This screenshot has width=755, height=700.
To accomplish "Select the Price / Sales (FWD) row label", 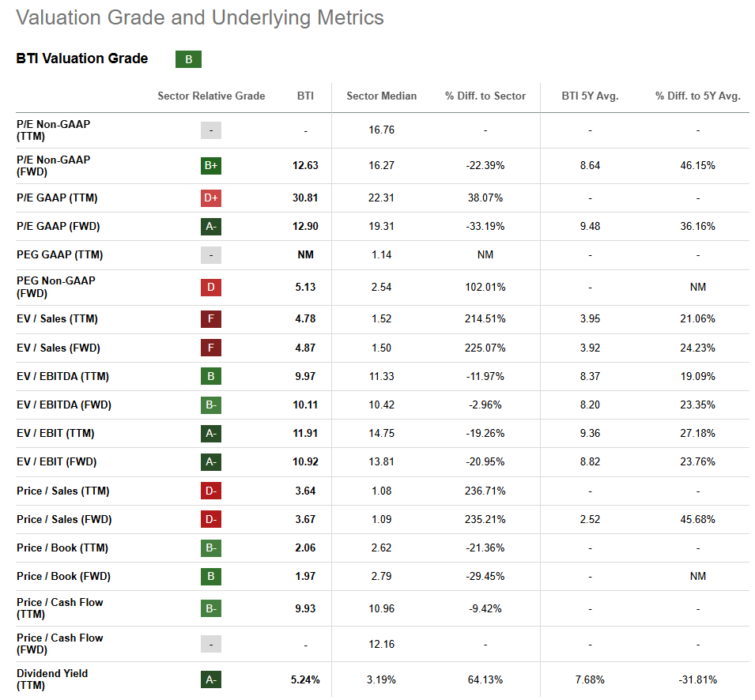I will pos(64,519).
